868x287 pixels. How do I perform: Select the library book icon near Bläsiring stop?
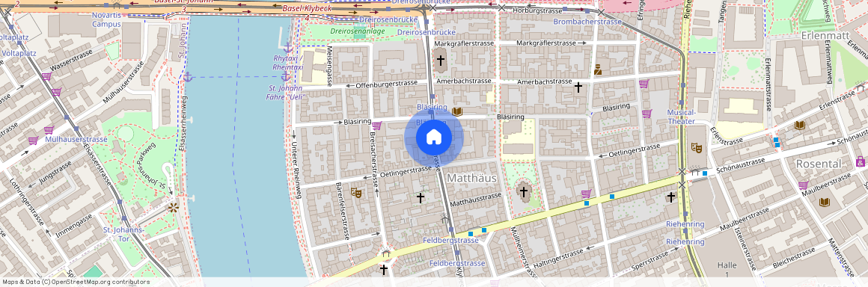pos(456,111)
